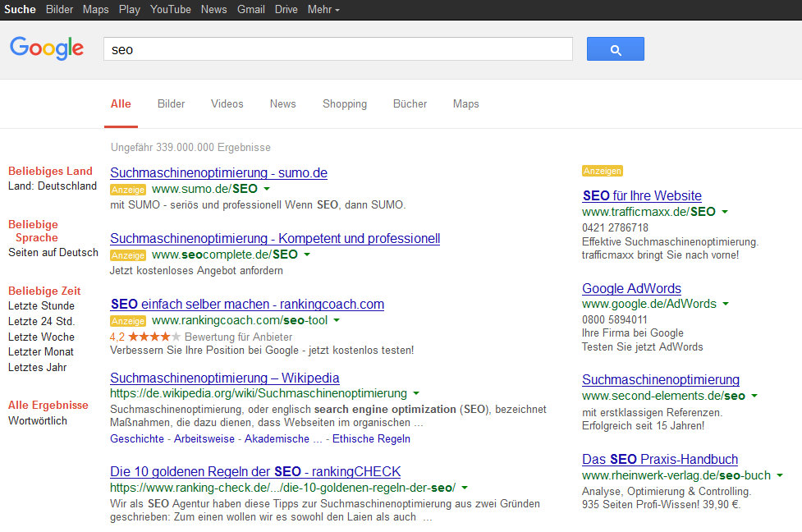The height and width of the screenshot is (532, 802).
Task: Click the Ungefähr 339.000.000 Ergebnisse text
Action: [190, 147]
